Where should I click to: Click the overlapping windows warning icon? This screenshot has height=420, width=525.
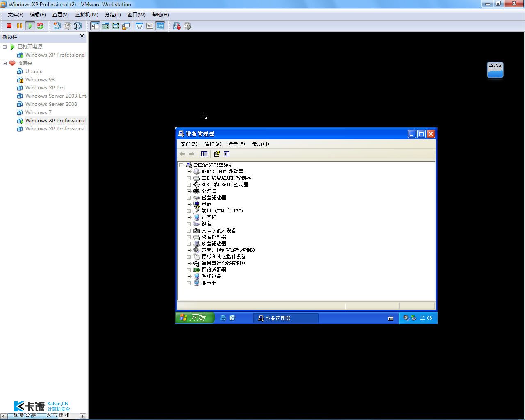[126, 26]
